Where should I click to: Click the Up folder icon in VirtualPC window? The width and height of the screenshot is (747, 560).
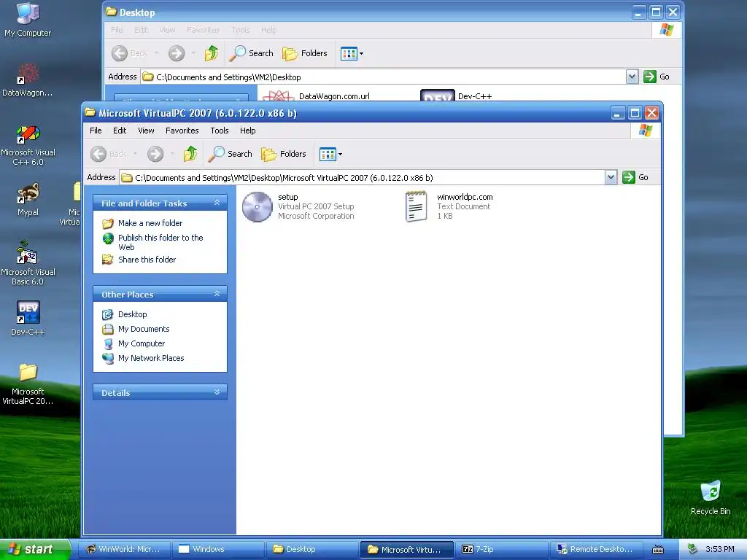click(190, 154)
